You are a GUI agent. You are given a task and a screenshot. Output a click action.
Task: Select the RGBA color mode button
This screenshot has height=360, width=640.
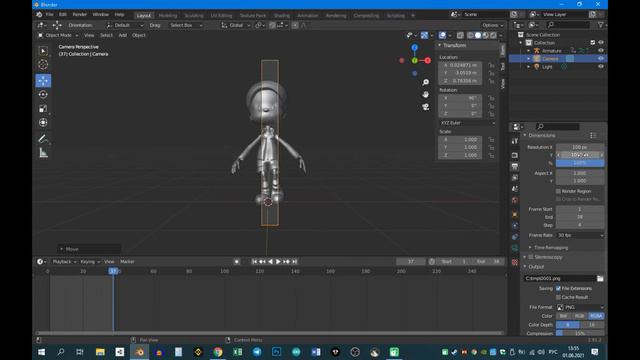(x=596, y=316)
